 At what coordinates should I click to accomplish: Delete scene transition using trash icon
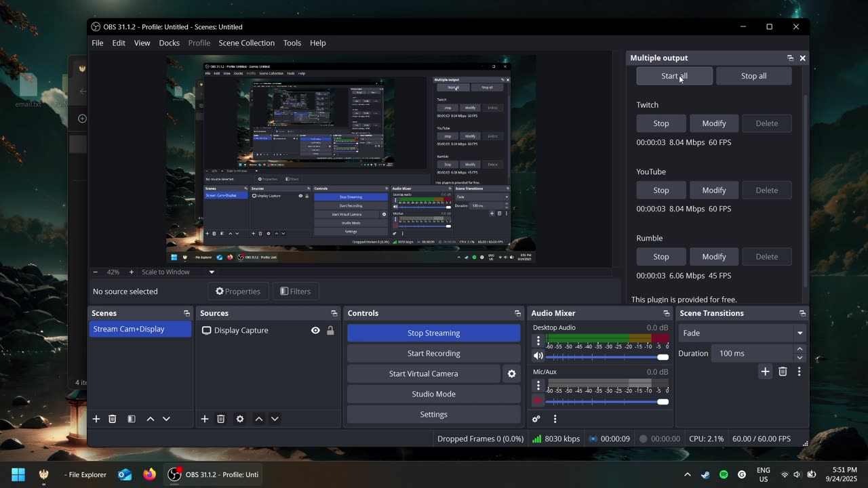click(783, 371)
